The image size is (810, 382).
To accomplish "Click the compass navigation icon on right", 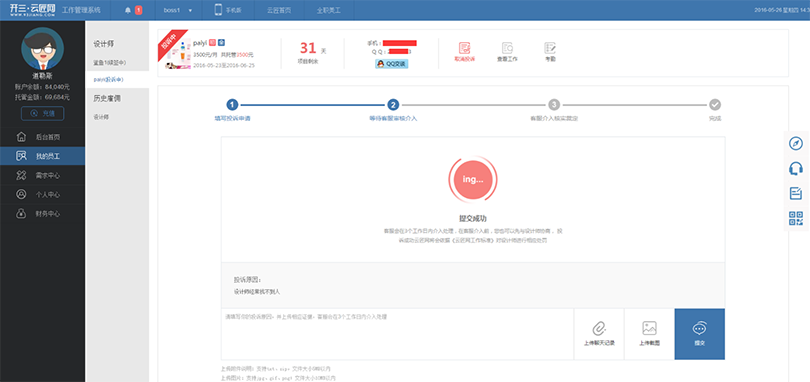I will coord(796,143).
